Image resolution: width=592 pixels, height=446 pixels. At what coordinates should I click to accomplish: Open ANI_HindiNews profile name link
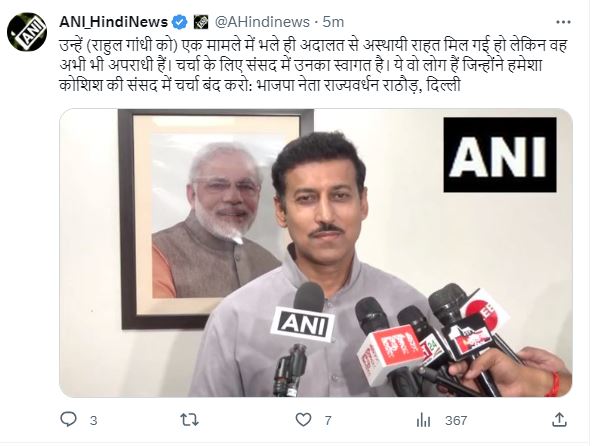click(x=113, y=22)
